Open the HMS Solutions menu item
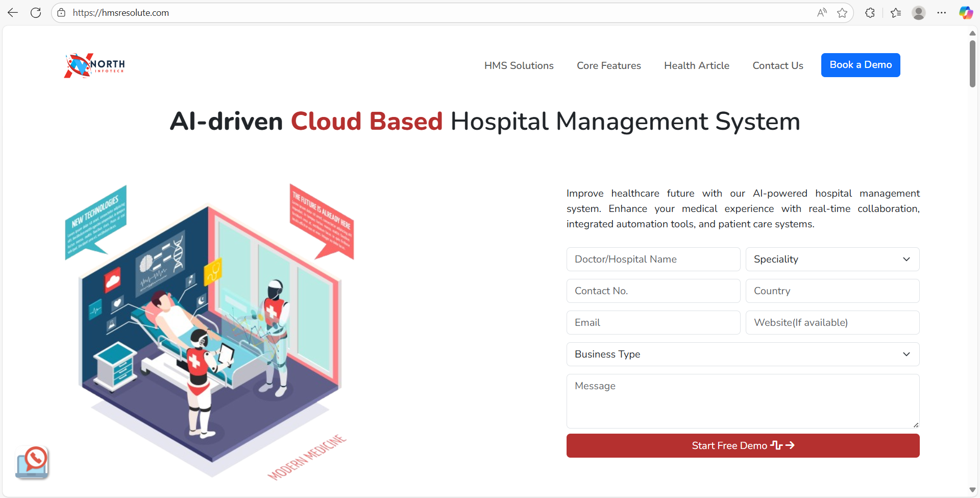The height and width of the screenshot is (498, 980). pos(519,65)
